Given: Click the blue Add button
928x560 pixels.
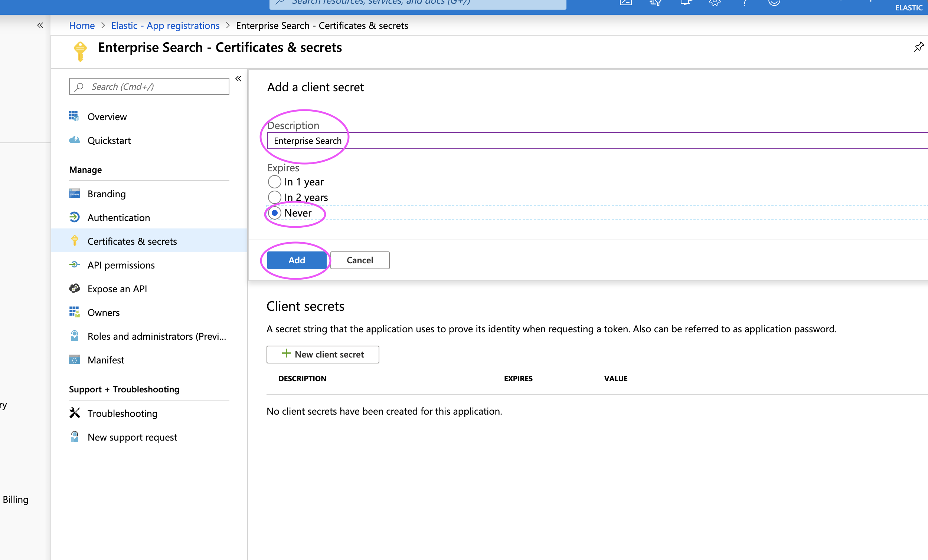Looking at the screenshot, I should pyautogui.click(x=296, y=260).
